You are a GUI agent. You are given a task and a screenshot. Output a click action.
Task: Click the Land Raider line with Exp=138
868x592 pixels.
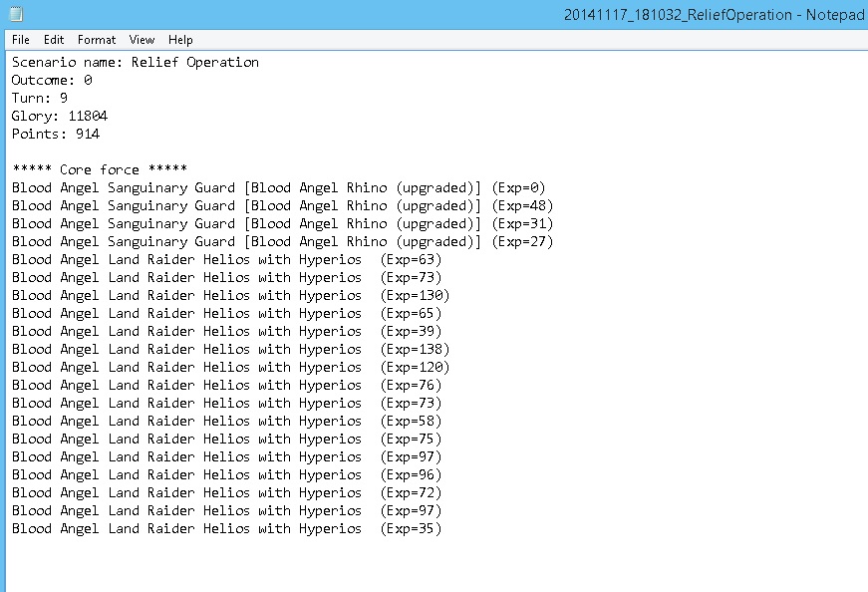click(x=230, y=349)
